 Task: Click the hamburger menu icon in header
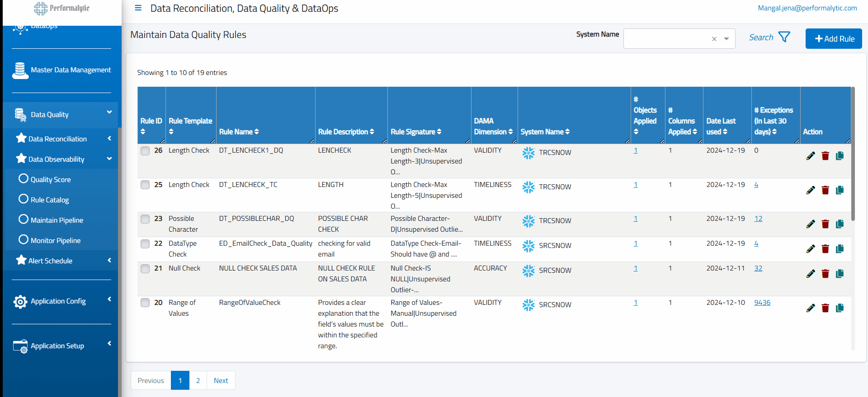click(x=138, y=8)
